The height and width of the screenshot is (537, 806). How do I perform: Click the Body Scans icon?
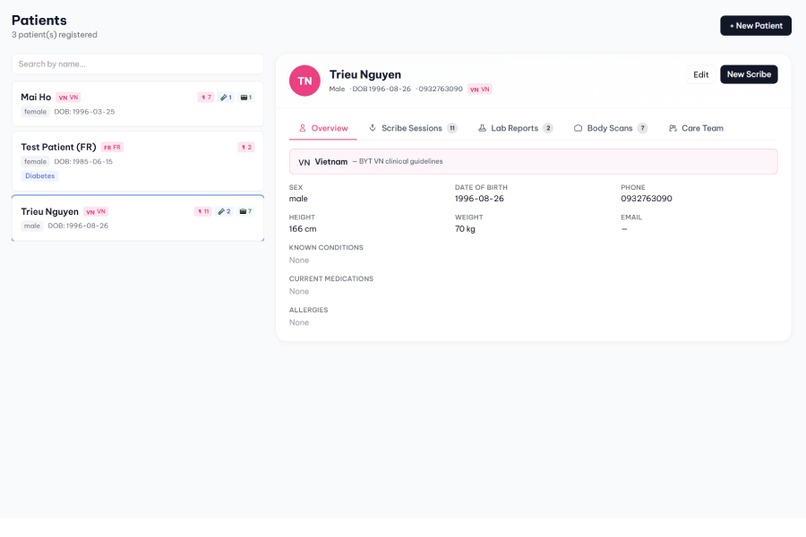pos(578,128)
